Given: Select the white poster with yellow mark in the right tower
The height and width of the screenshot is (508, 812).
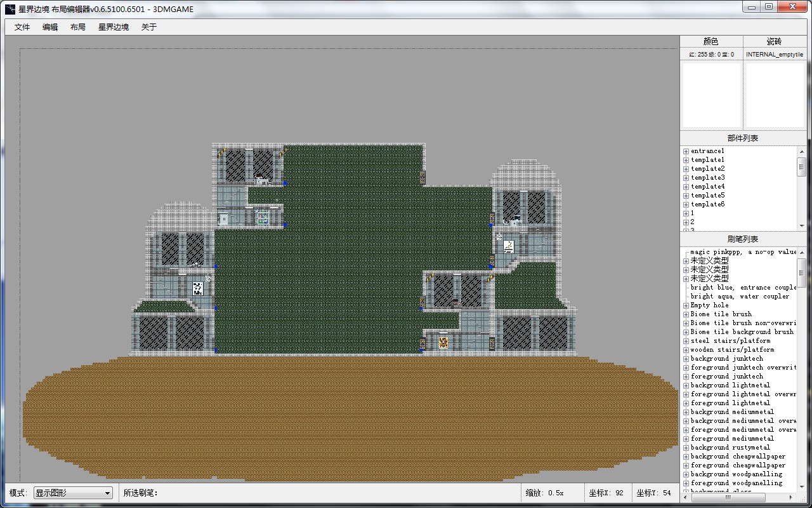Looking at the screenshot, I should point(508,246).
